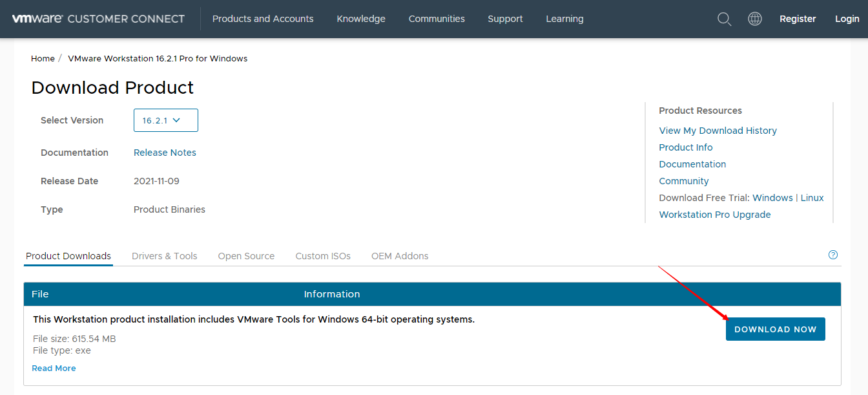Image resolution: width=868 pixels, height=395 pixels.
Task: Switch to the OEM Addons tab
Action: point(400,256)
